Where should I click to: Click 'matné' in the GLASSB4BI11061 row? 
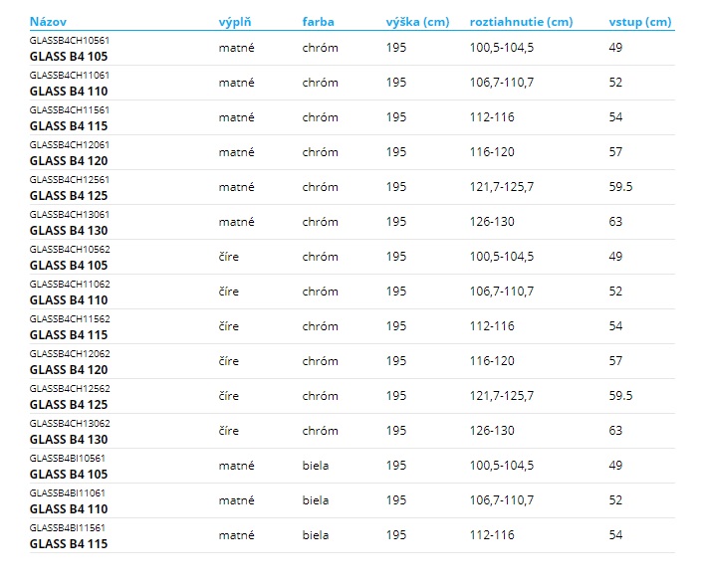[x=237, y=500]
